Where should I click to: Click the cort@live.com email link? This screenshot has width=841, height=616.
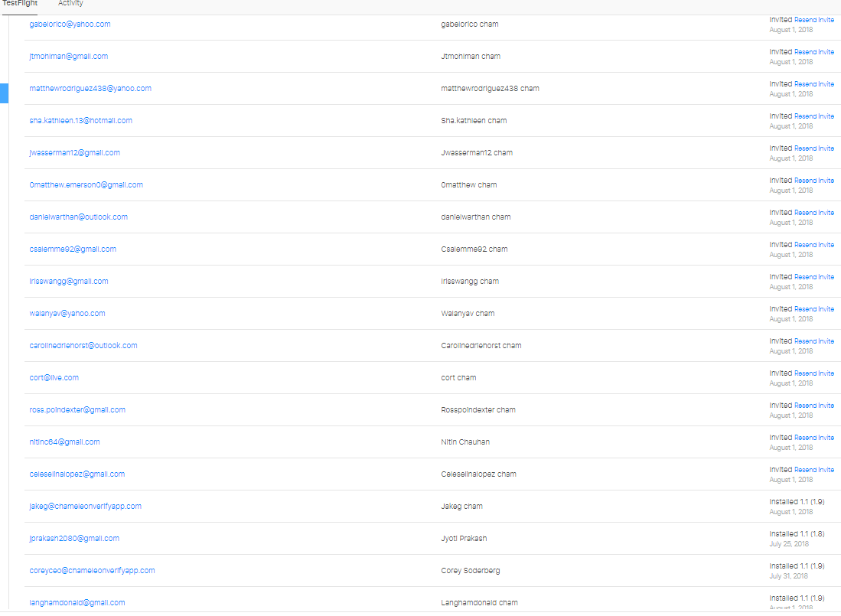point(54,378)
